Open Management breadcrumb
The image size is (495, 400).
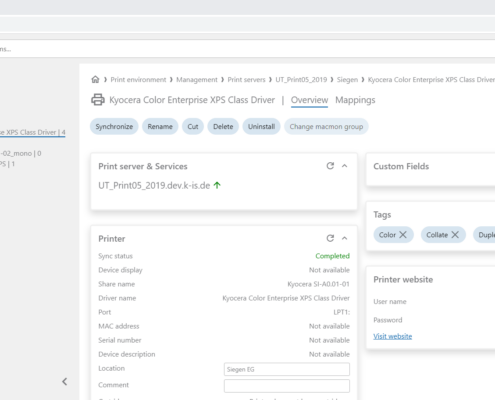(197, 80)
